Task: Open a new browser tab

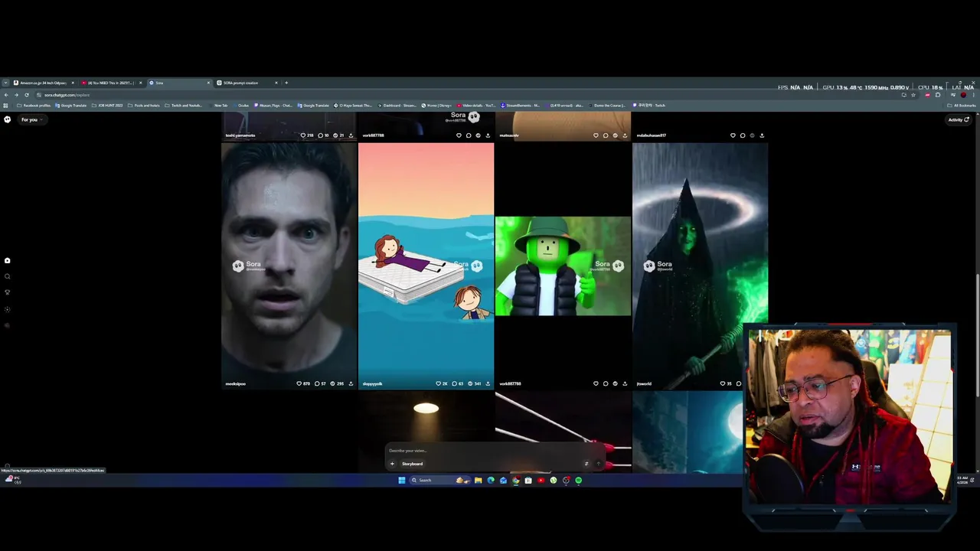Action: point(286,83)
